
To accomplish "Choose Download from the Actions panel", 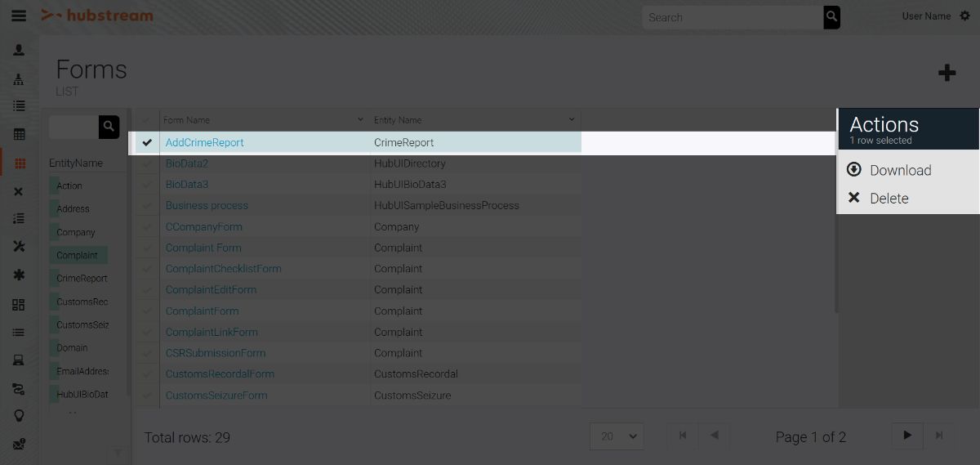I will click(899, 170).
